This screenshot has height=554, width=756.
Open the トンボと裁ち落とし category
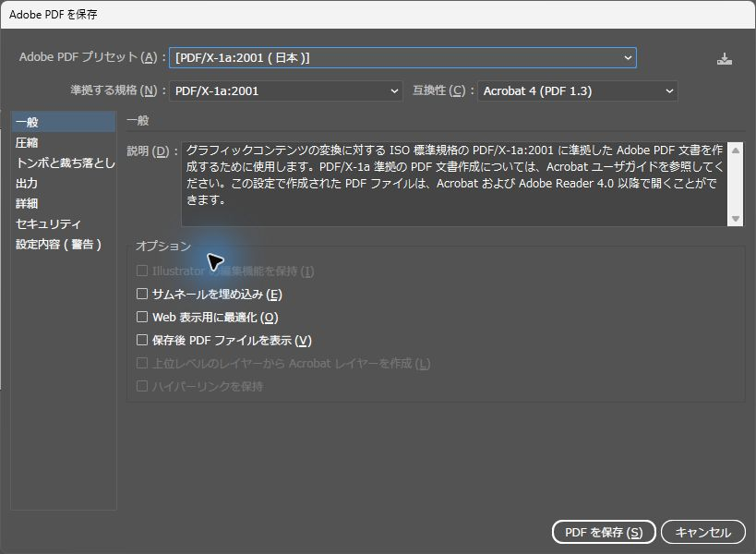(x=64, y=163)
